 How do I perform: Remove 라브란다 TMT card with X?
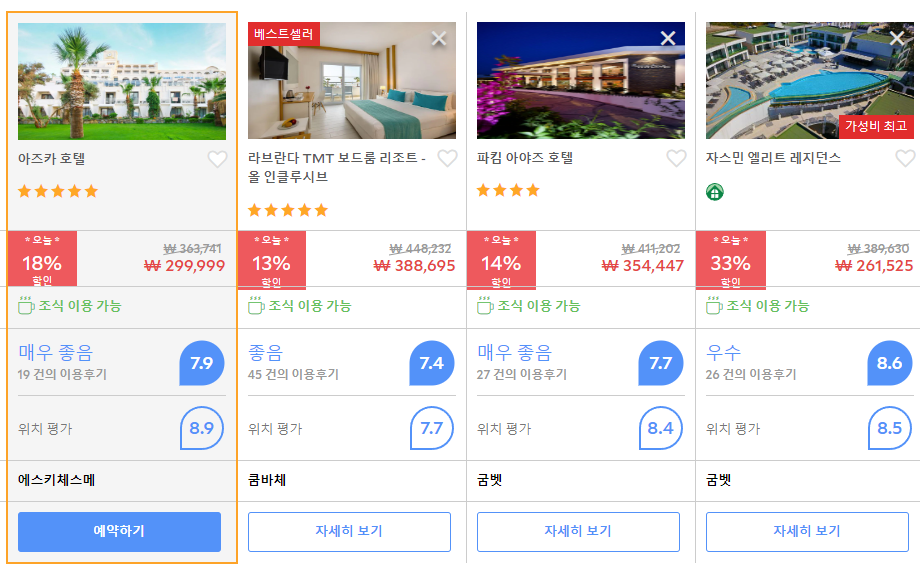tap(439, 39)
